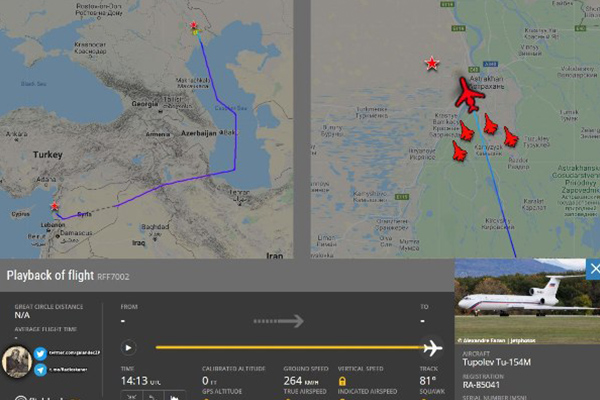
Task: Click the red star marker on right map
Action: tap(432, 64)
